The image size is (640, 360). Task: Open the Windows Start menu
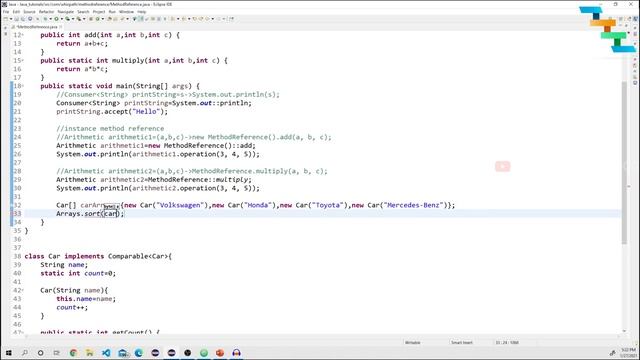(x=8, y=353)
